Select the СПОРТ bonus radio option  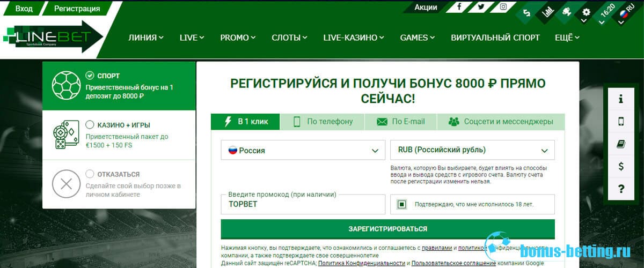click(x=89, y=76)
